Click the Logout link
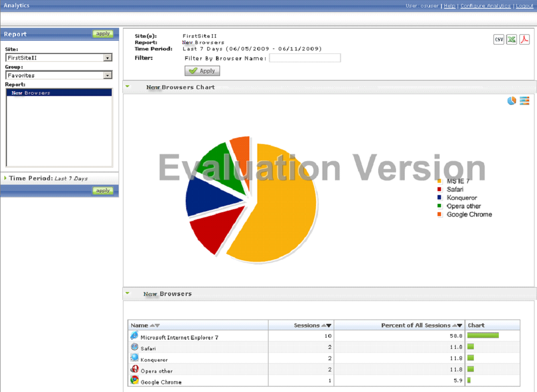The width and height of the screenshot is (537, 392). click(524, 6)
